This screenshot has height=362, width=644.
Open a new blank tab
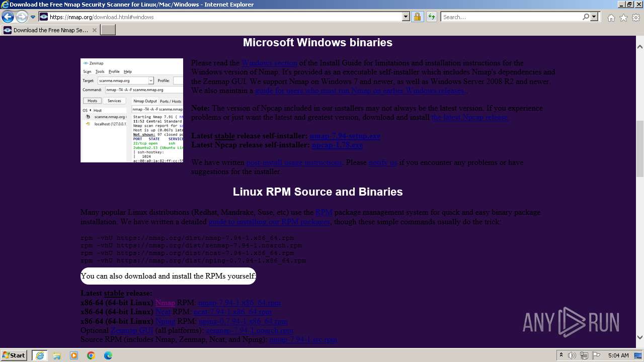108,30
